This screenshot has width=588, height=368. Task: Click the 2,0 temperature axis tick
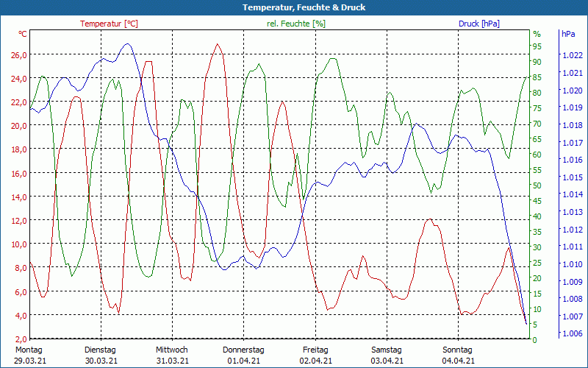(x=20, y=339)
